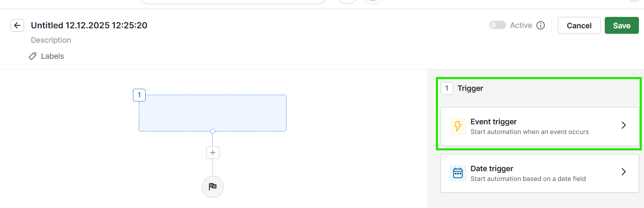Click the back arrow button
The width and height of the screenshot is (644, 208).
tap(17, 25)
